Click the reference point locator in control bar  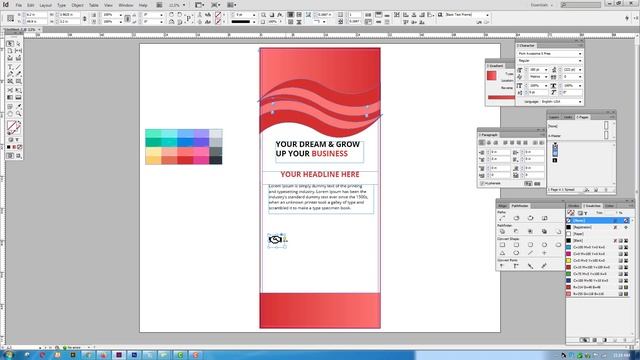[x=11, y=18]
